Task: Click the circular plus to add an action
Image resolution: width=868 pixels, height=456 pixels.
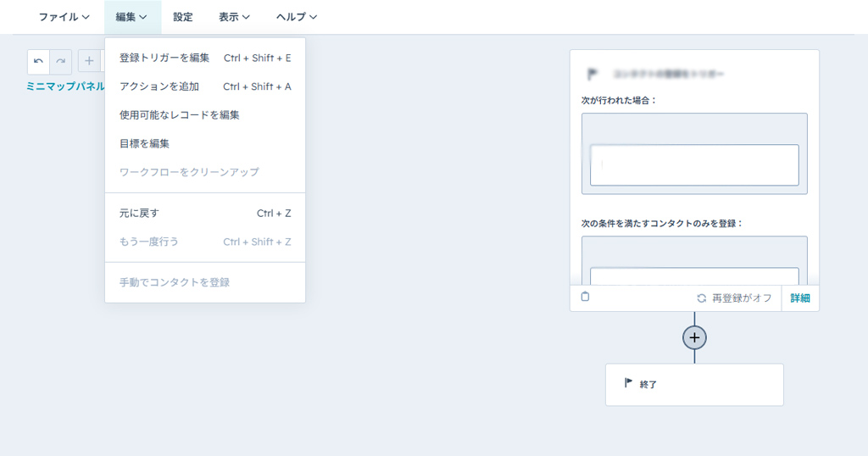Action: [694, 337]
